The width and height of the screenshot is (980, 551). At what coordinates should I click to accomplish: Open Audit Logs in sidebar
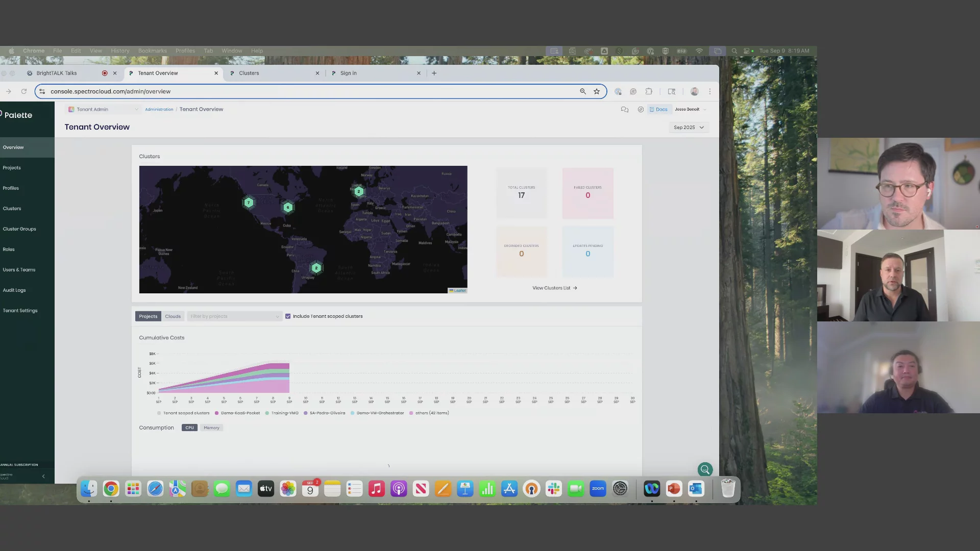pos(14,290)
